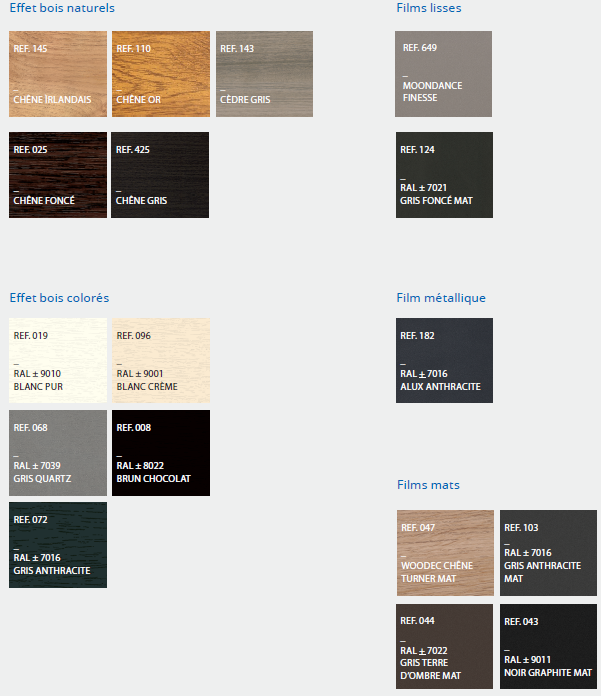Select Gris Foncé Mat REF. 124 swatch

coord(444,175)
